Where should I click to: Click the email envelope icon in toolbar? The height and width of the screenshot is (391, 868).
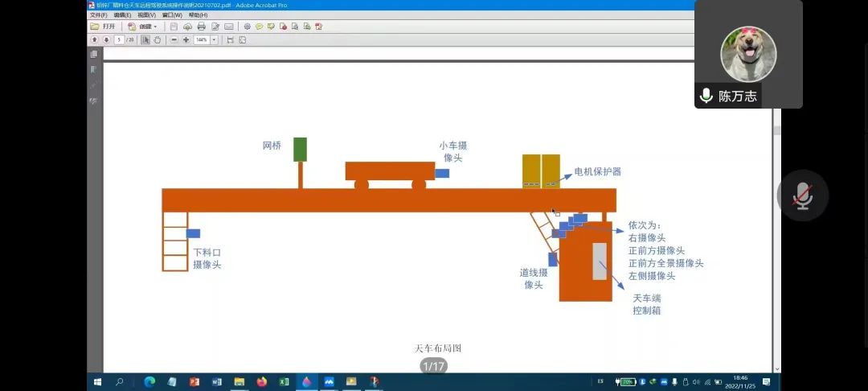pos(229,27)
